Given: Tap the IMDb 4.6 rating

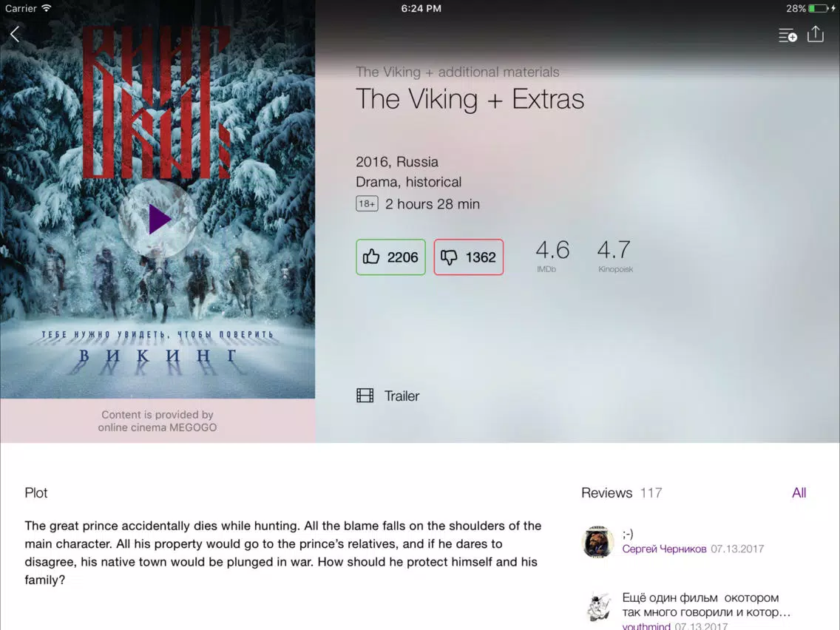Looking at the screenshot, I should click(x=552, y=256).
